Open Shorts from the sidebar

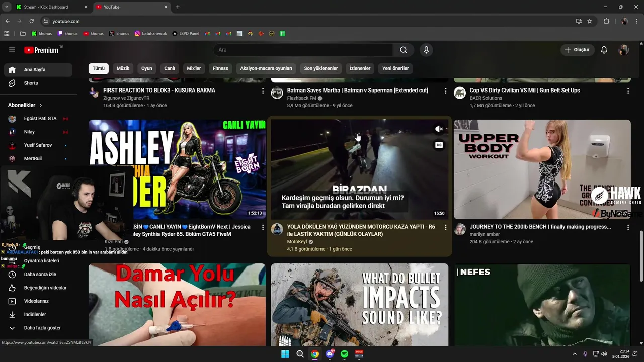(38, 83)
